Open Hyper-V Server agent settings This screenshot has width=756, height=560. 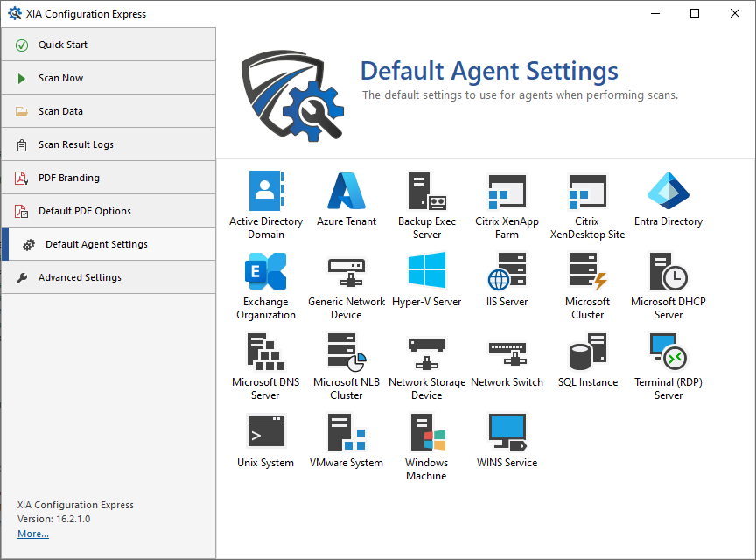pyautogui.click(x=427, y=279)
